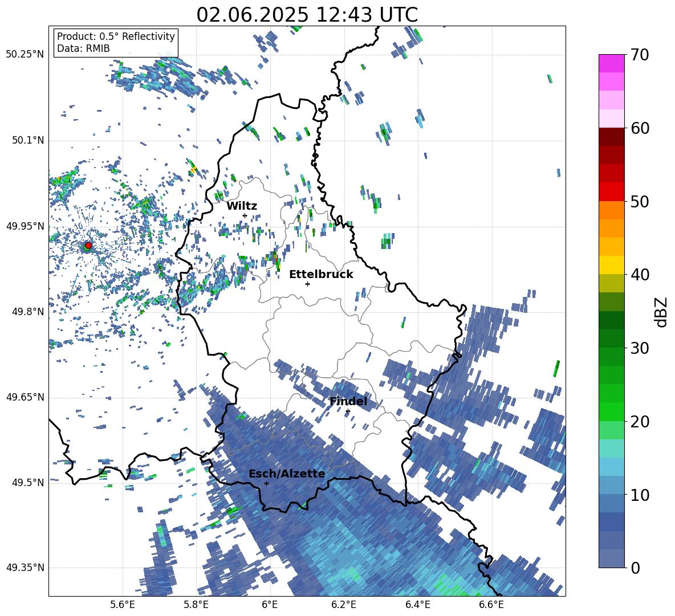The image size is (675, 616).
Task: Pick the orange swatch below 50 dBZ
Action: 611,210
